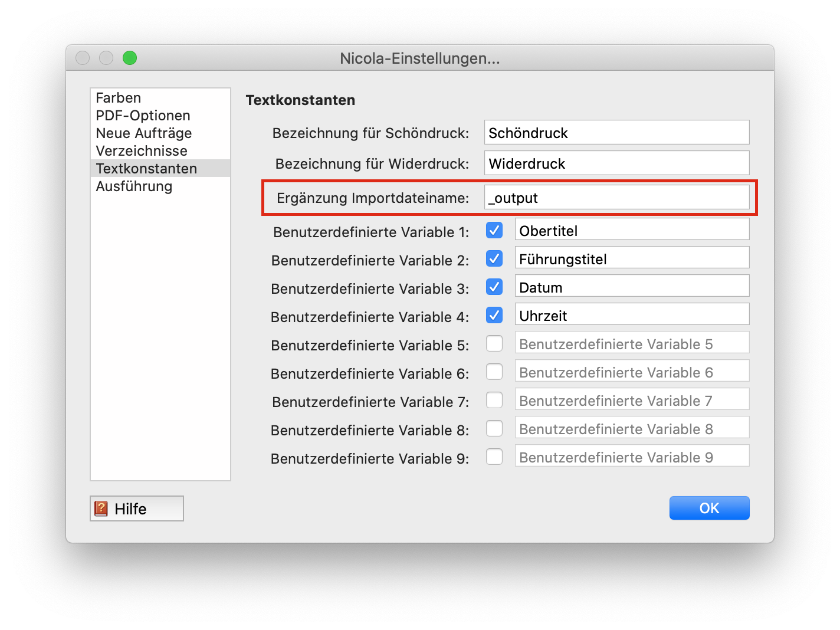The height and width of the screenshot is (630, 840).
Task: Switch to Neue Aufträge settings
Action: (x=160, y=133)
